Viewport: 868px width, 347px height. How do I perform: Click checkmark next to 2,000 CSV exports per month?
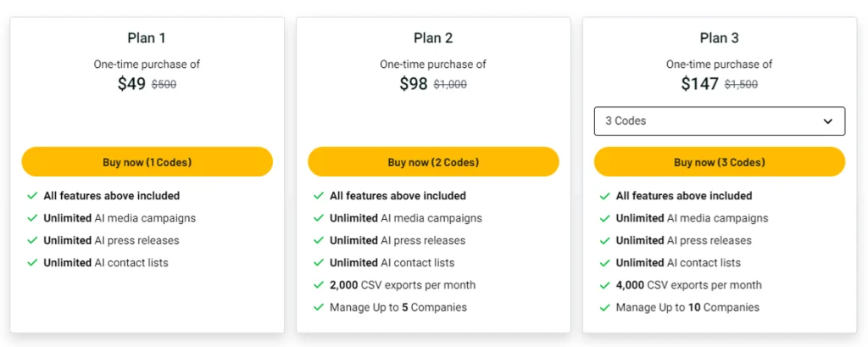[x=319, y=285]
